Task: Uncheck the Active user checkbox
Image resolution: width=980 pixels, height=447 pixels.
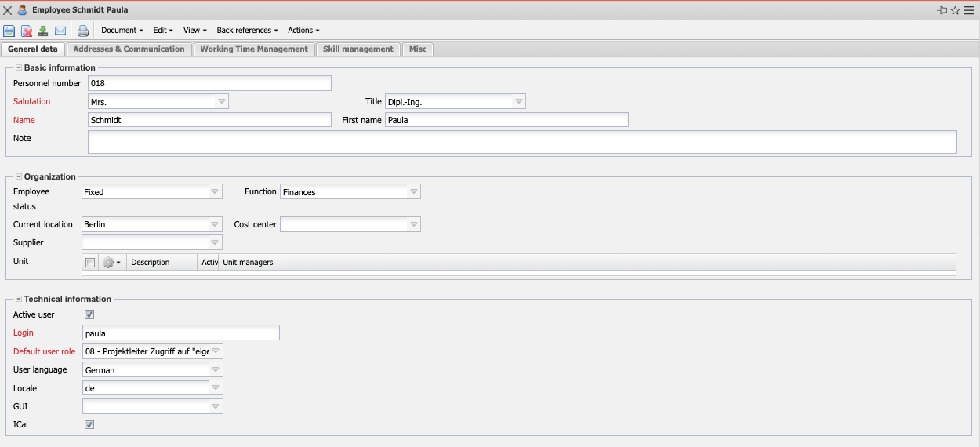Action: [x=89, y=314]
